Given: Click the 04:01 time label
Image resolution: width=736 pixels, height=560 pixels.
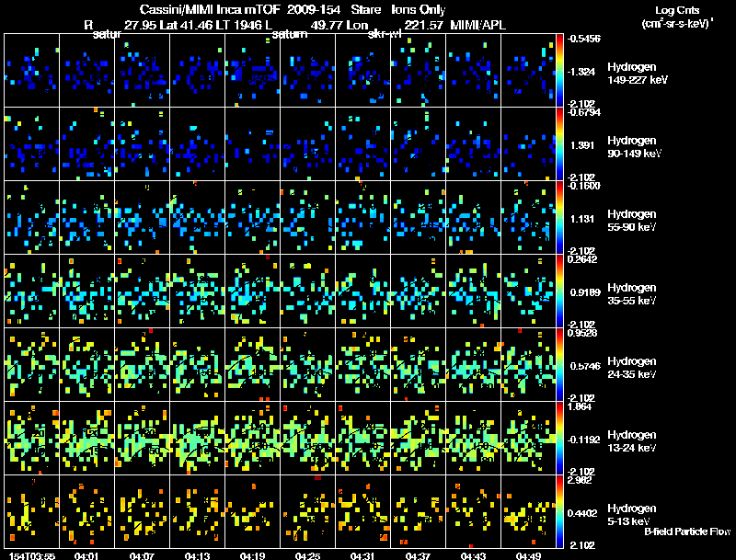Looking at the screenshot, I should (86, 556).
